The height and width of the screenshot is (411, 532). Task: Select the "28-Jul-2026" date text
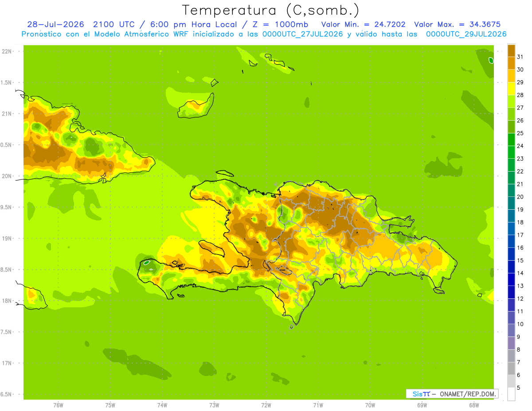pos(56,24)
